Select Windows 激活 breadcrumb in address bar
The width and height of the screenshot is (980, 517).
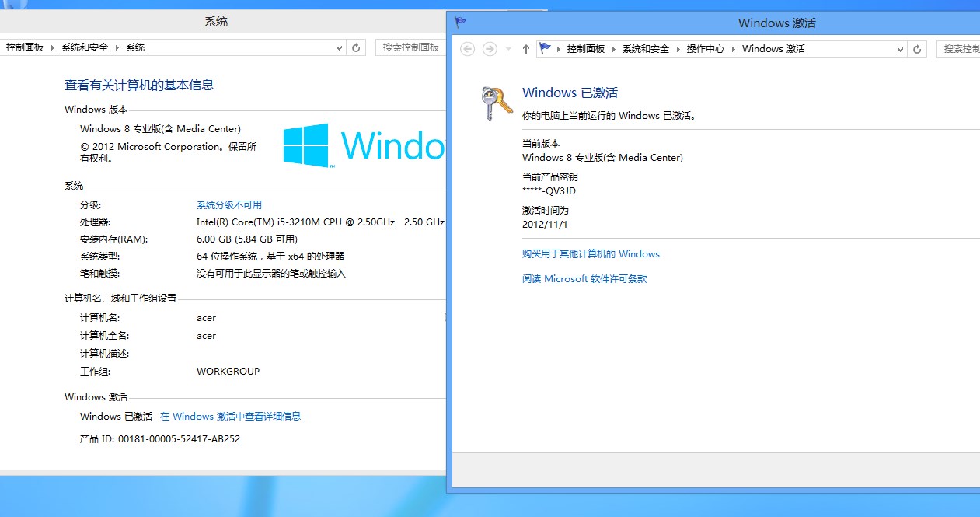[x=773, y=49]
